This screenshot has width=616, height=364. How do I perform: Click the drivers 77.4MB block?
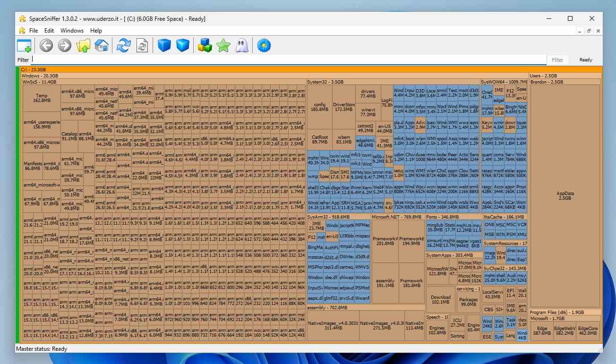[x=368, y=93]
